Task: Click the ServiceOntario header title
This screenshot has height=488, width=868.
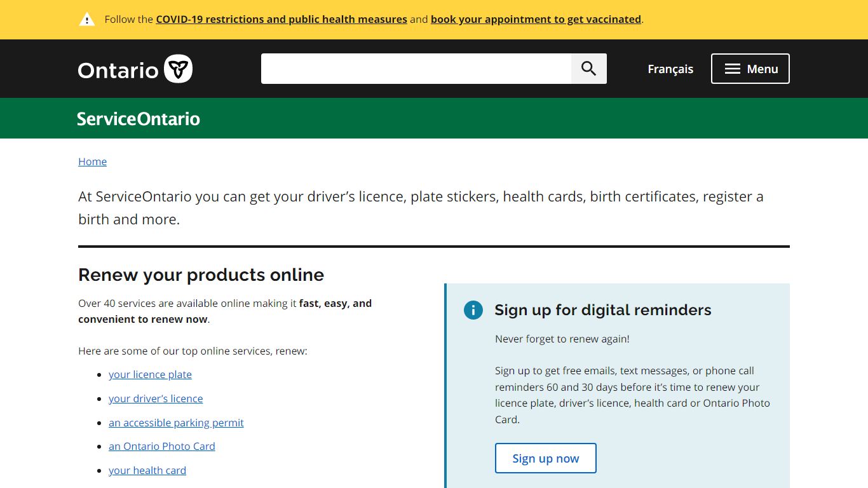Action: tap(139, 119)
